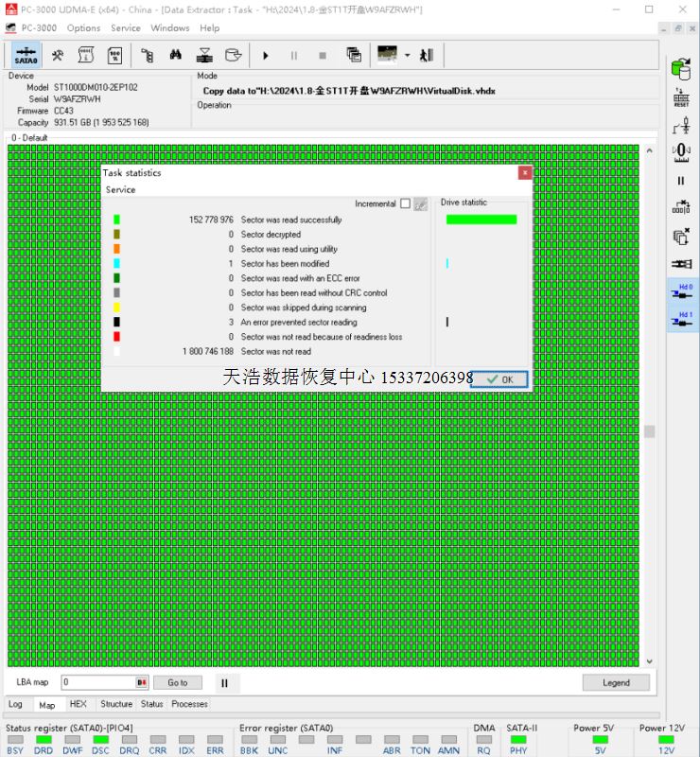Switch to the HEX tab
The height and width of the screenshot is (757, 700).
(78, 704)
